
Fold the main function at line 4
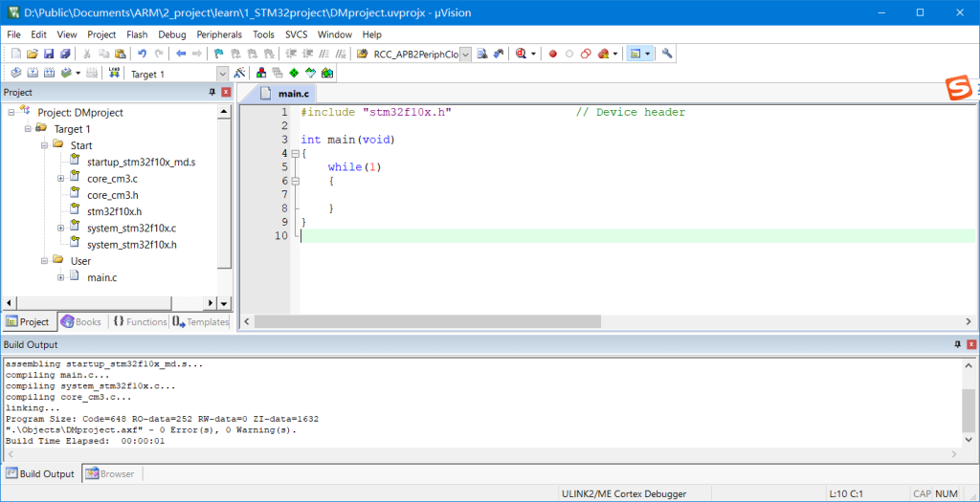click(295, 153)
